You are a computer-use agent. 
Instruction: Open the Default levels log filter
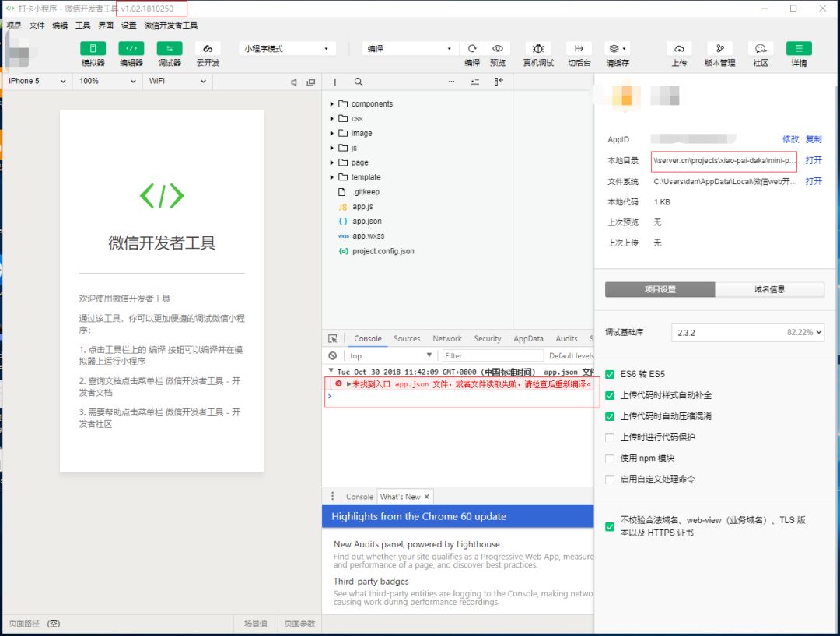coord(571,355)
